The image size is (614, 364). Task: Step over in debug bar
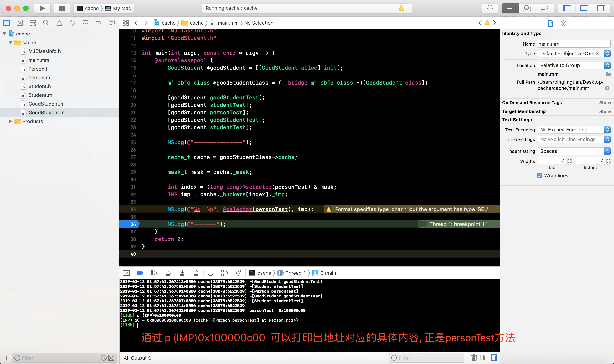[168, 273]
